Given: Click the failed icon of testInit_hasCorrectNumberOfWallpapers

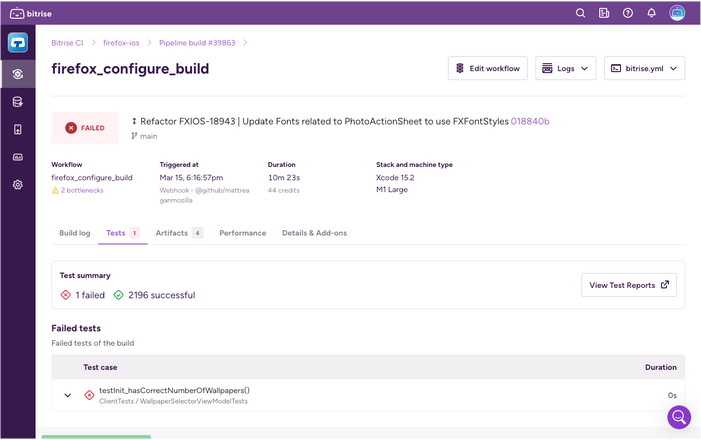Looking at the screenshot, I should 89,395.
